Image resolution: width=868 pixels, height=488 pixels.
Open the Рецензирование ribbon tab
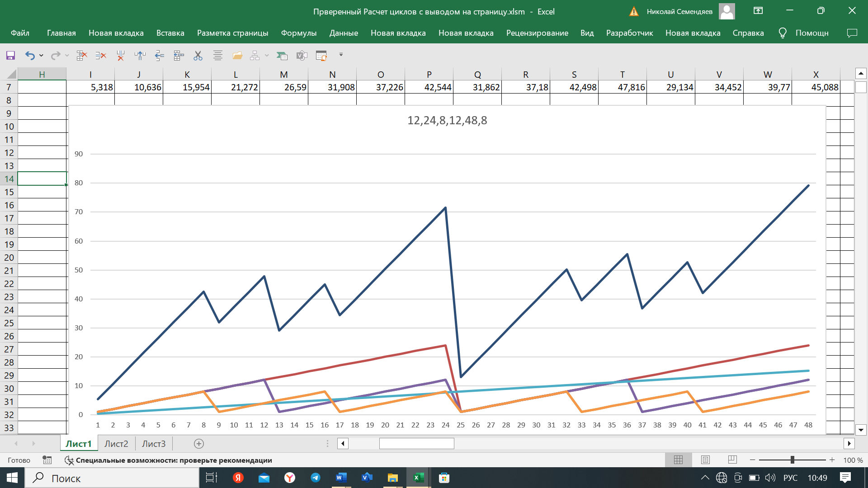point(537,33)
